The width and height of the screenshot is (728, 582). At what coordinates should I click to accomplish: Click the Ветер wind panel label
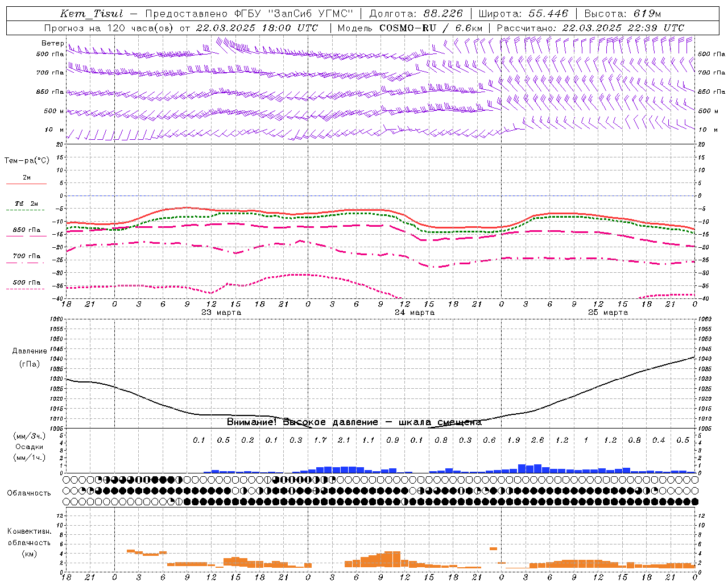[x=52, y=43]
